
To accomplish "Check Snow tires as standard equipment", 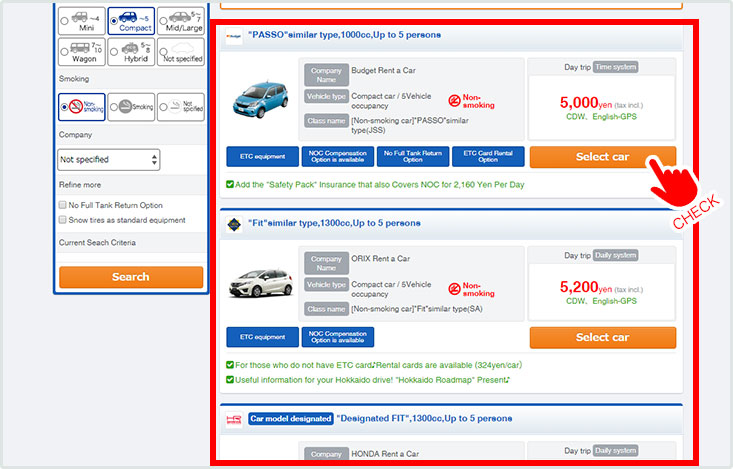I will 63,220.
